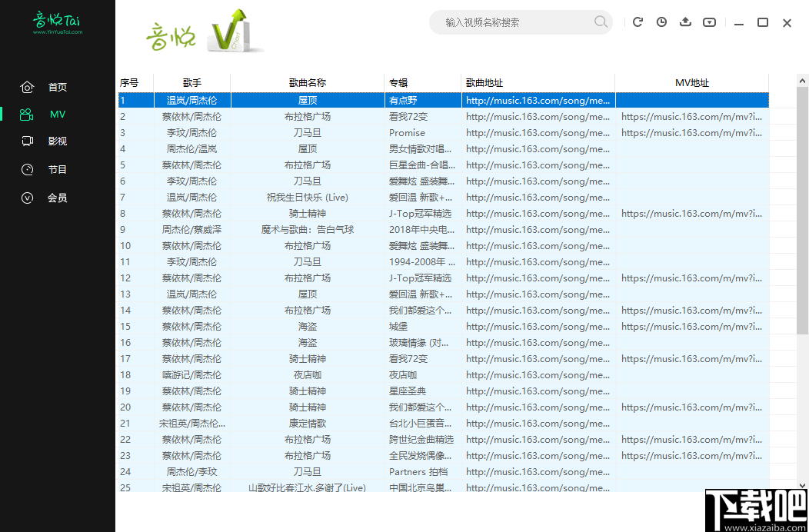Select the 祝我生日快乐 (Live) song cell
Screen dimensions: 809x532
[308, 197]
